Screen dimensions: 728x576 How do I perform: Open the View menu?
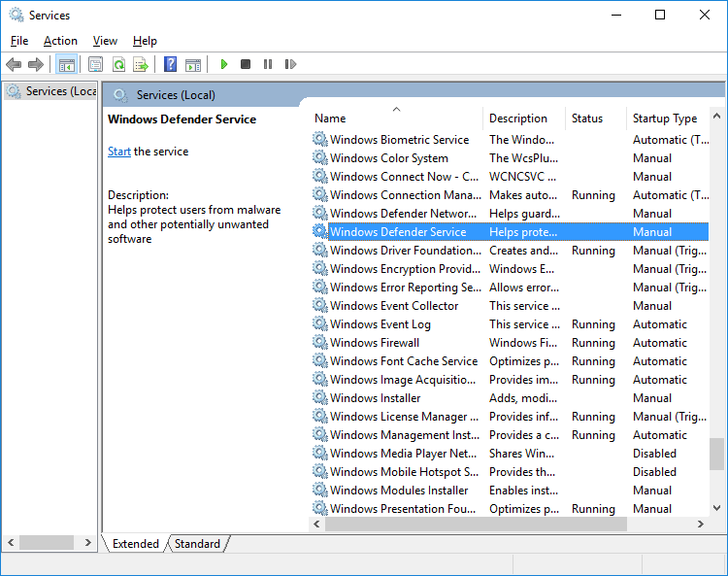pos(105,41)
